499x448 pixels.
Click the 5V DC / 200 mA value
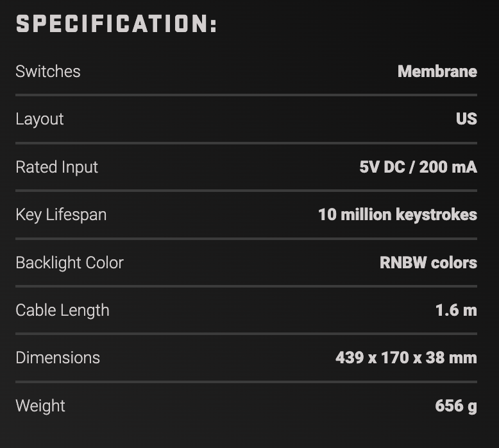pos(418,167)
